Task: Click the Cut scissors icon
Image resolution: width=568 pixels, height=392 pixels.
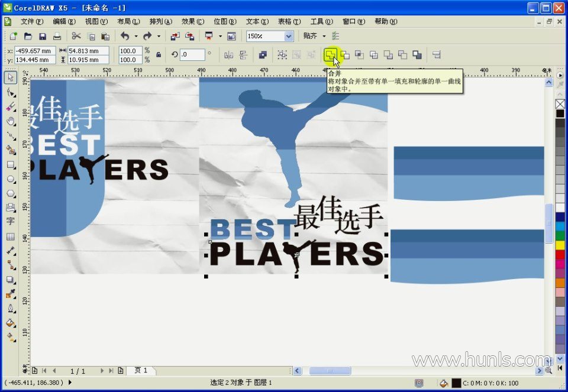Action: (76, 36)
